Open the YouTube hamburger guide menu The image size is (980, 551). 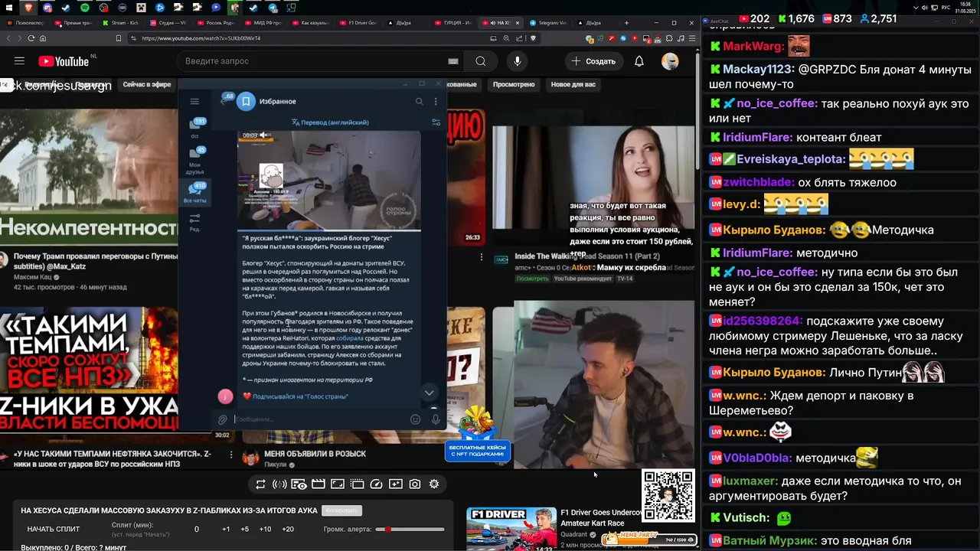click(20, 61)
